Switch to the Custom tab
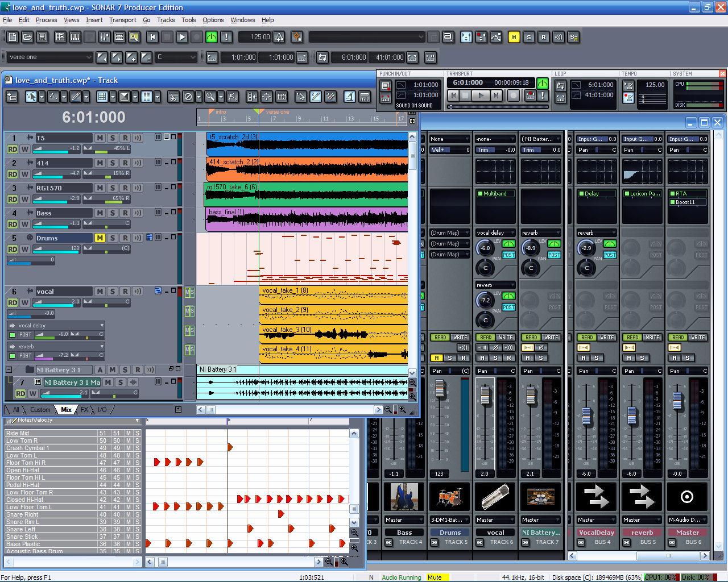 click(40, 410)
